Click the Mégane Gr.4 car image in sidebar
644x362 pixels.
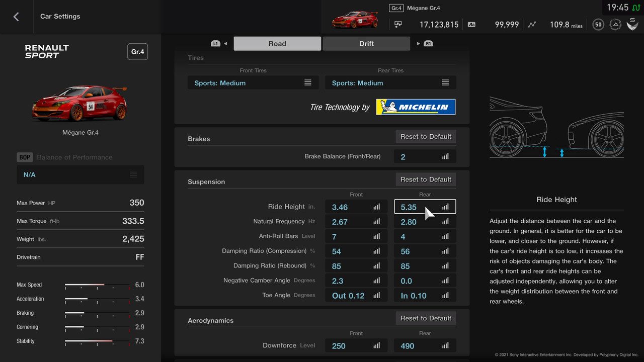pos(79,103)
